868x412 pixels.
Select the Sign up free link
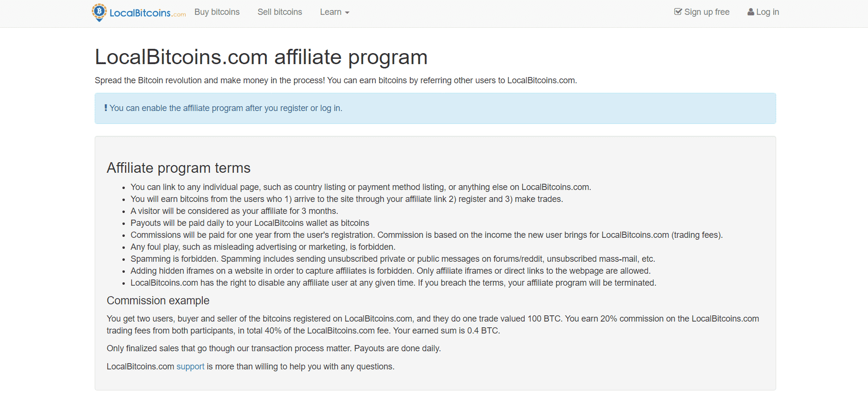pyautogui.click(x=702, y=12)
